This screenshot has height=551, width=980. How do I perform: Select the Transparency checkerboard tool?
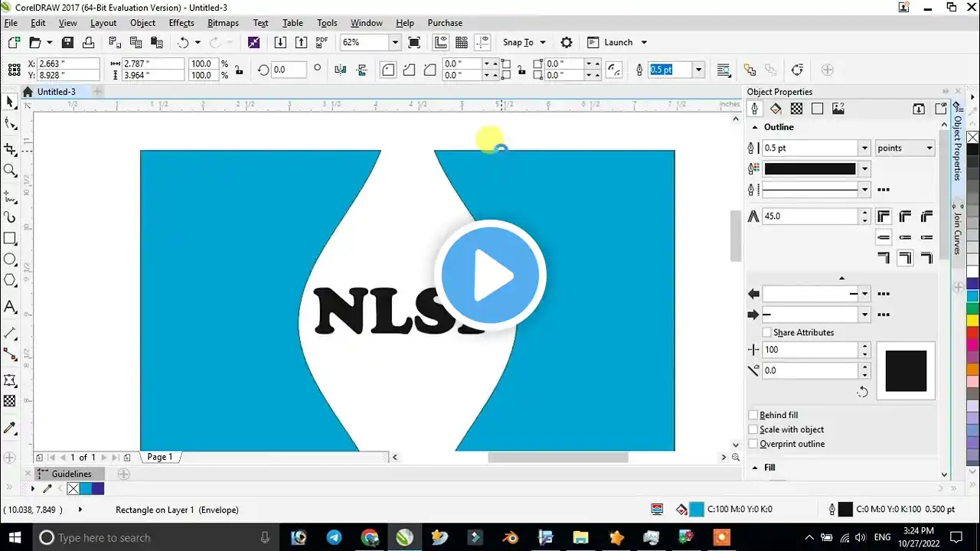point(10,401)
